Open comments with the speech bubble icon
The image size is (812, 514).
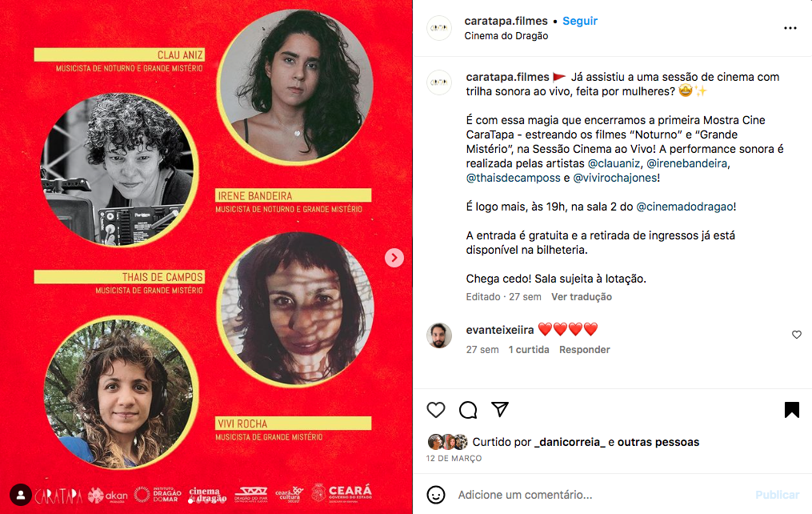pyautogui.click(x=468, y=410)
